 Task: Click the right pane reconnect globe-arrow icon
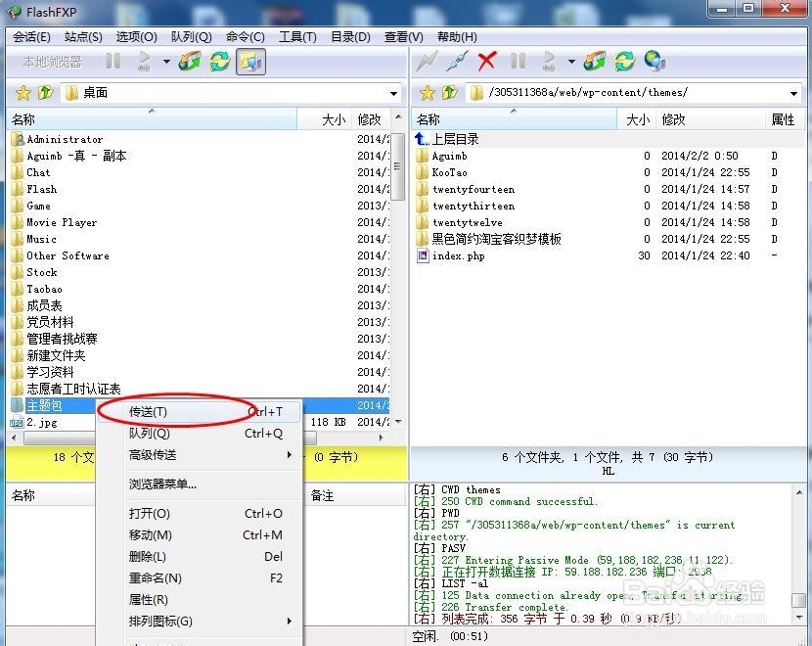[595, 61]
